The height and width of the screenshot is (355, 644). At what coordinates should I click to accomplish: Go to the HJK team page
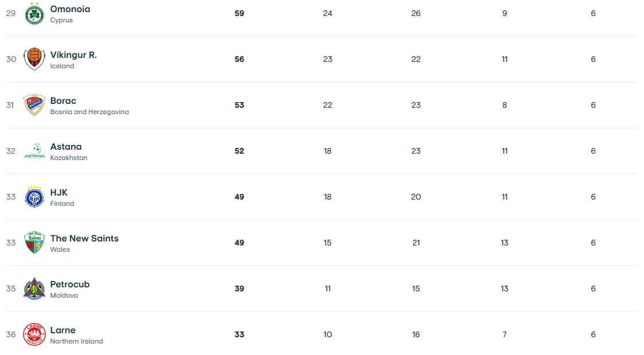[x=59, y=193]
